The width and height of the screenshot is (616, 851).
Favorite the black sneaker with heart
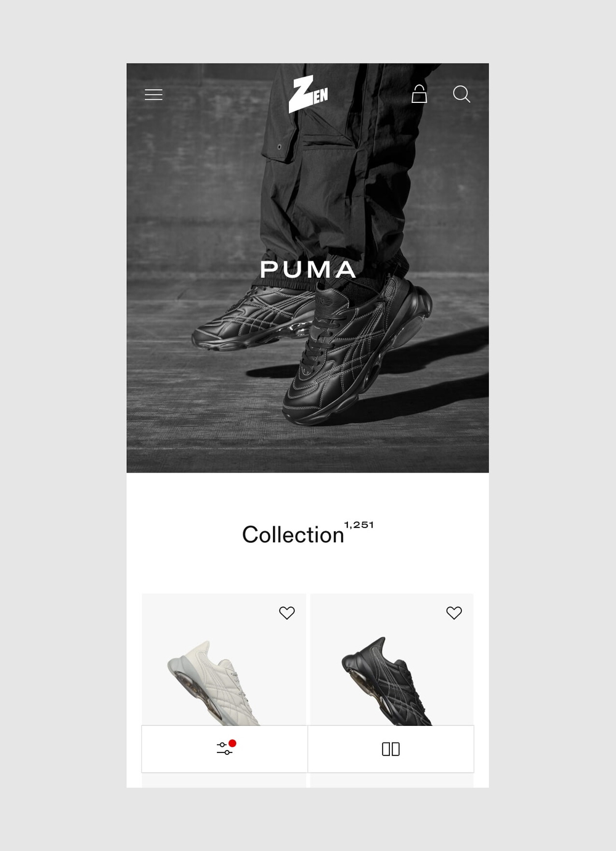[454, 613]
